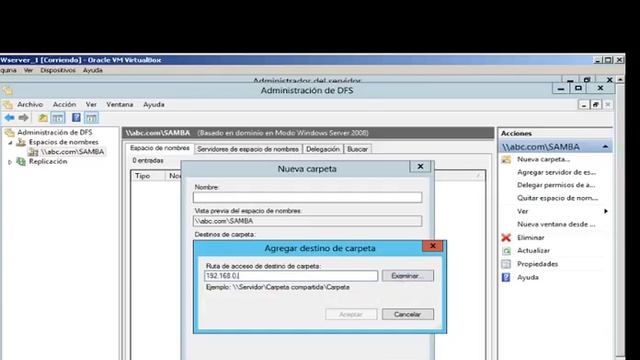Open the Ayuda menu in DFS console
This screenshot has width=640, height=360.
coord(153,104)
